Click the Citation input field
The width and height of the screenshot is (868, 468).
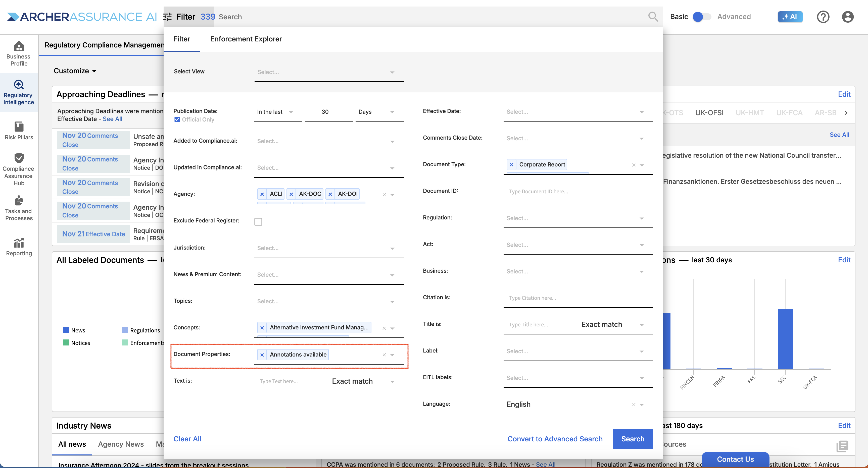(x=578, y=298)
